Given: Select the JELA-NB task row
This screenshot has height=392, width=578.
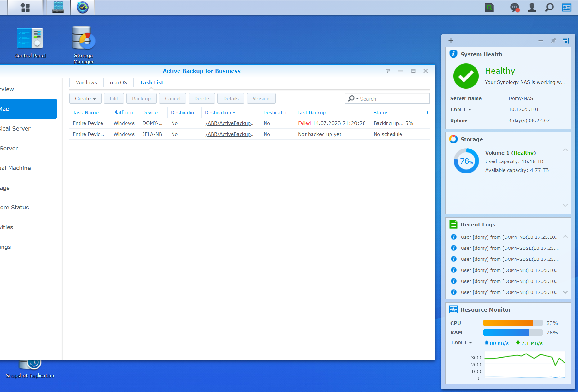Looking at the screenshot, I should tap(250, 134).
